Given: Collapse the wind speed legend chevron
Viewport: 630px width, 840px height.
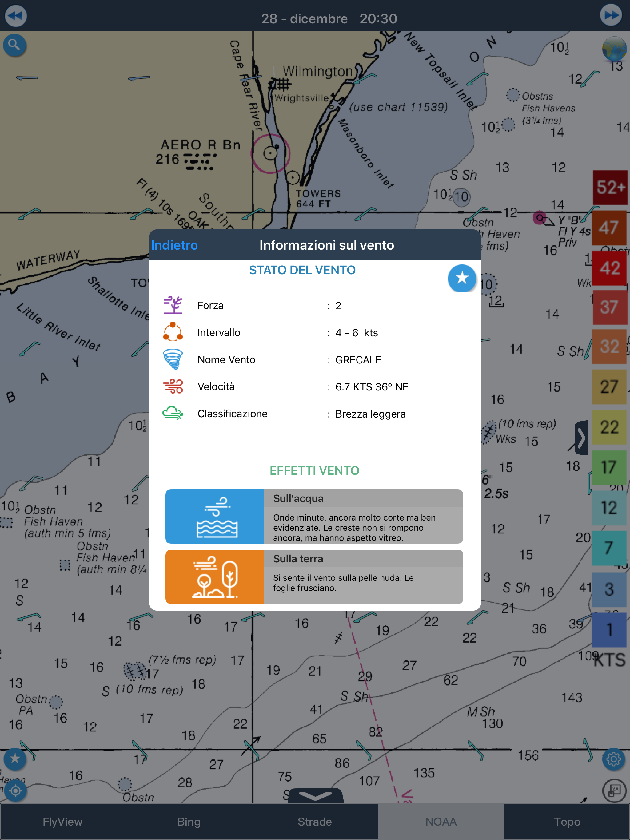Looking at the screenshot, I should pyautogui.click(x=581, y=438).
